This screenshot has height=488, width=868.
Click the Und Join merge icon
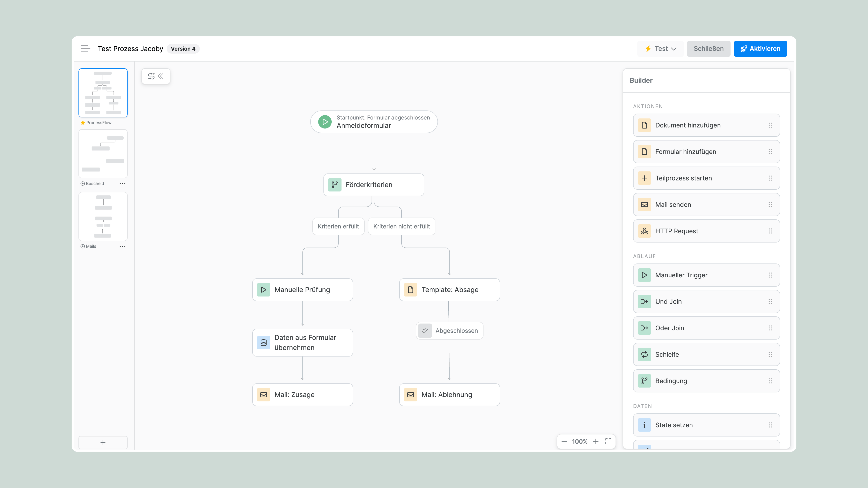coord(644,301)
